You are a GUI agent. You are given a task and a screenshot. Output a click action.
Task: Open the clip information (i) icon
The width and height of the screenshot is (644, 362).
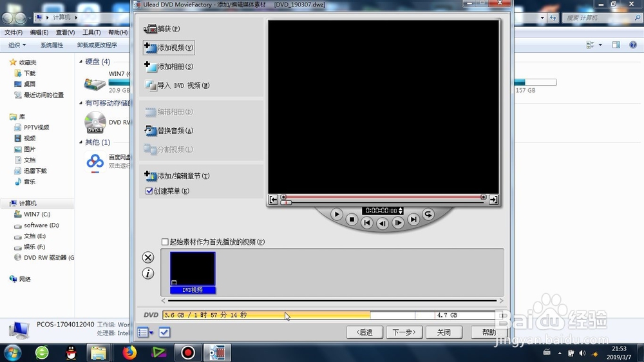point(148,273)
